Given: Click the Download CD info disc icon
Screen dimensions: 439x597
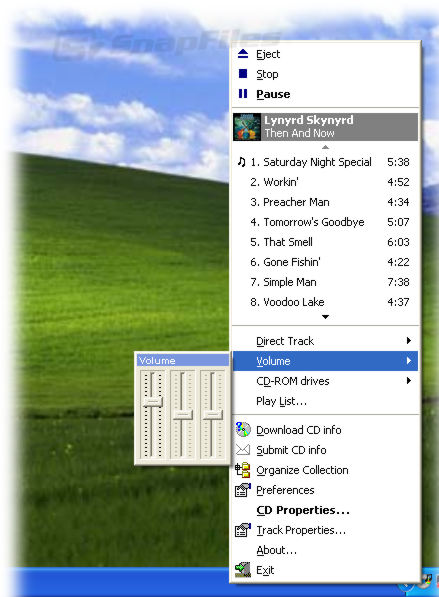Looking at the screenshot, I should [x=243, y=429].
